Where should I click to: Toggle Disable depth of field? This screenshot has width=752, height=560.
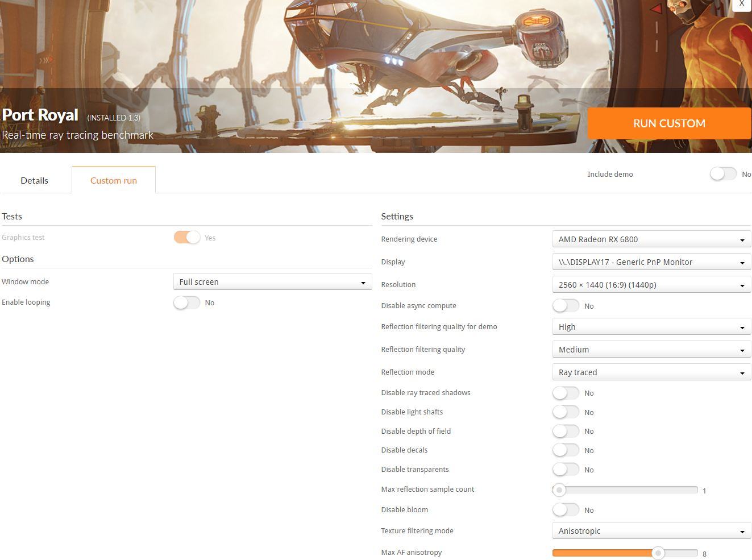click(566, 431)
